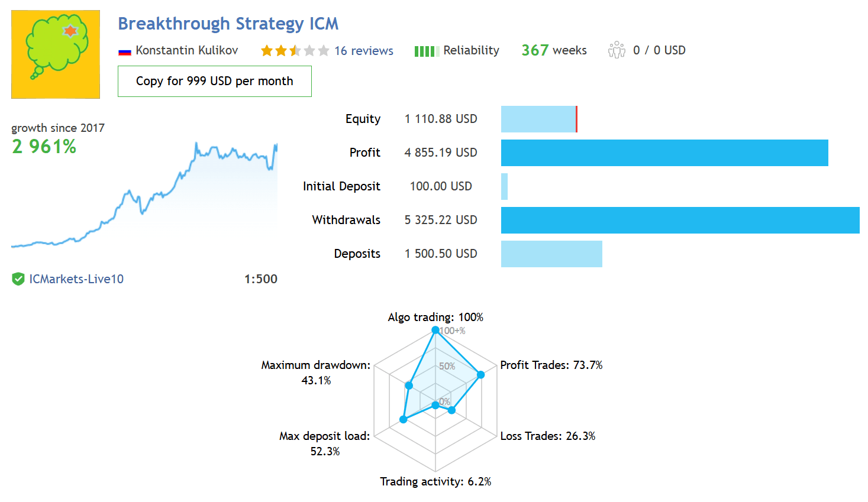Open the ICMarkets-Live10 broker link

[x=76, y=279]
